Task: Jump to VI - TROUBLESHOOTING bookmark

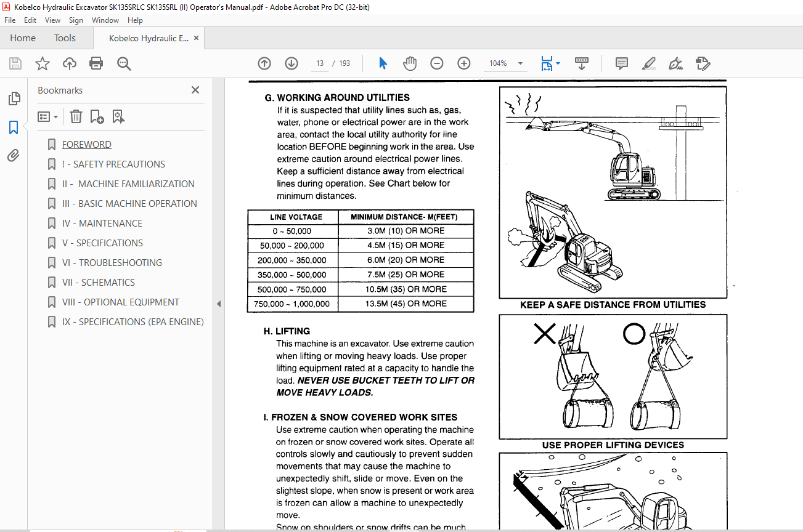Action: pyautogui.click(x=112, y=263)
